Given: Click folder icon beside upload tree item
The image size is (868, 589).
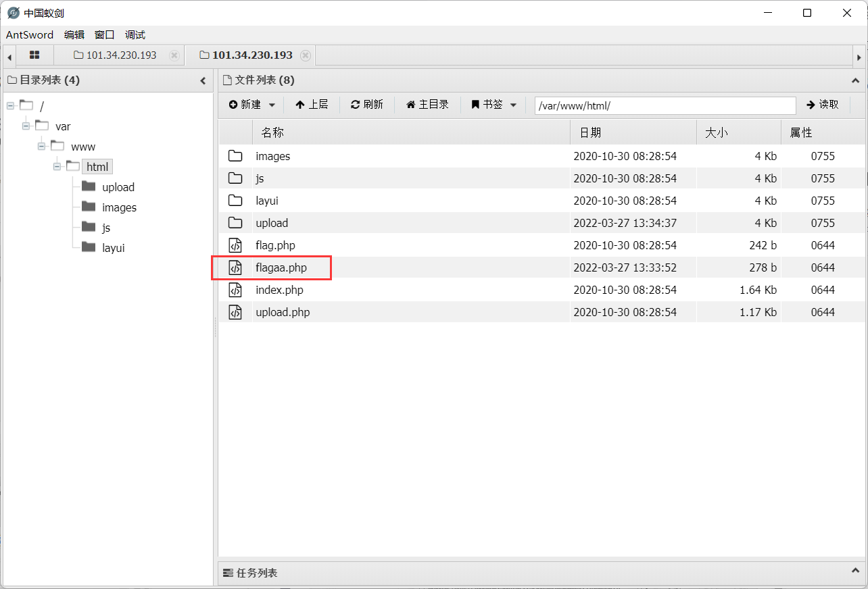Looking at the screenshot, I should (89, 186).
